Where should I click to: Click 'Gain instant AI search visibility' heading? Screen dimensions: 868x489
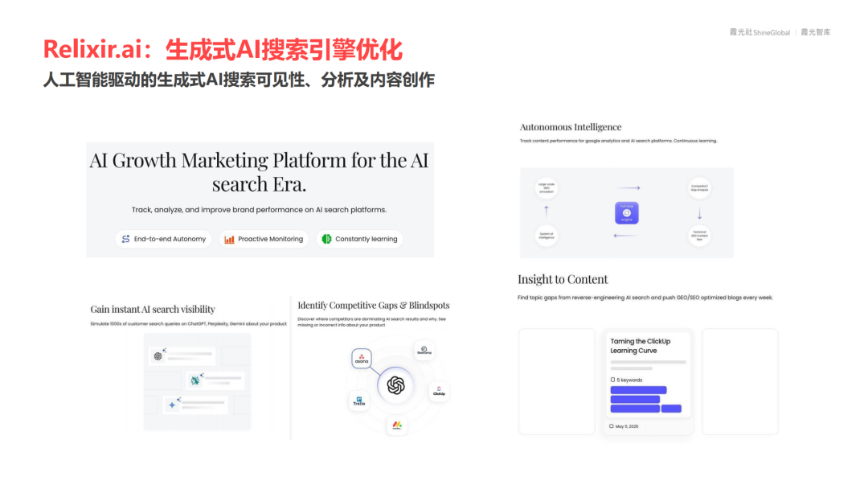tap(153, 310)
